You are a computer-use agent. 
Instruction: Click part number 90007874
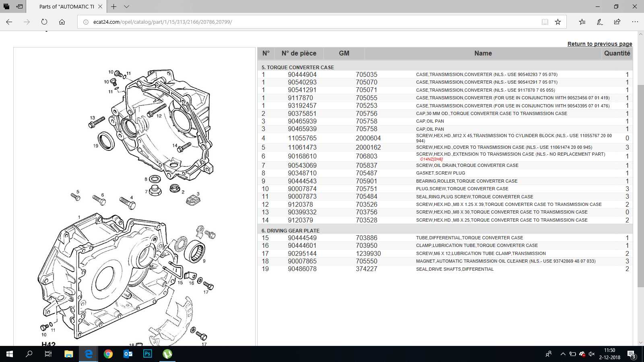pos(302,189)
